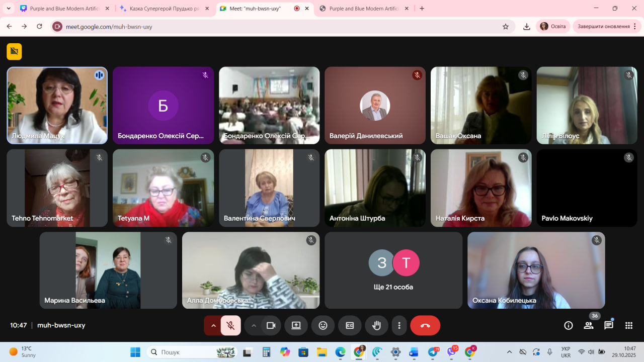
Task: Open meeting details info icon
Action: (x=569, y=325)
